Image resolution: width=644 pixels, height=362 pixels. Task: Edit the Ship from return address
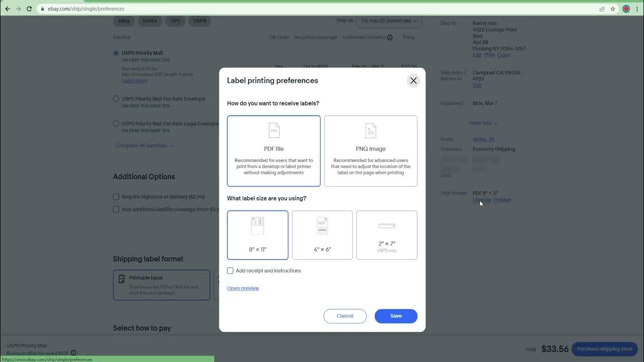477,85
